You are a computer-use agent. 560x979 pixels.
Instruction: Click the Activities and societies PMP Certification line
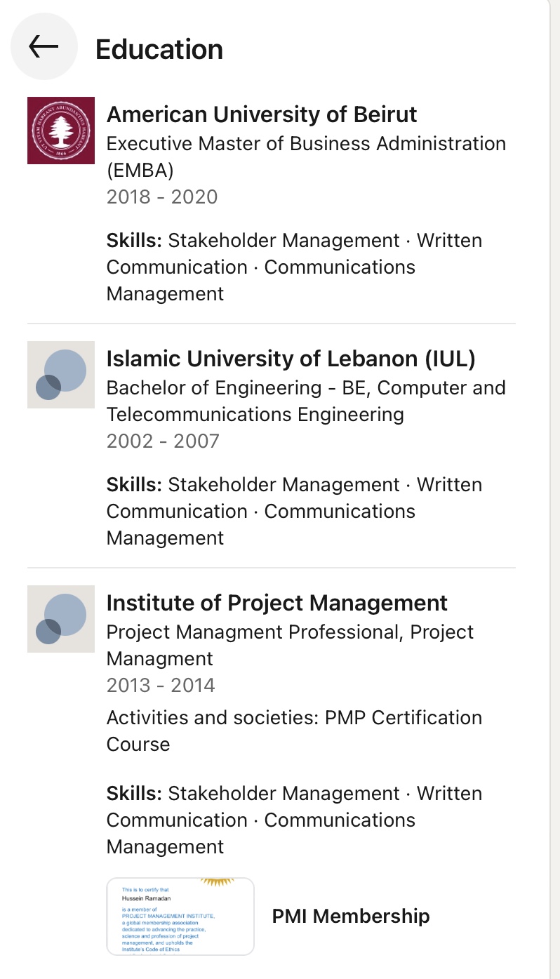pyautogui.click(x=294, y=731)
